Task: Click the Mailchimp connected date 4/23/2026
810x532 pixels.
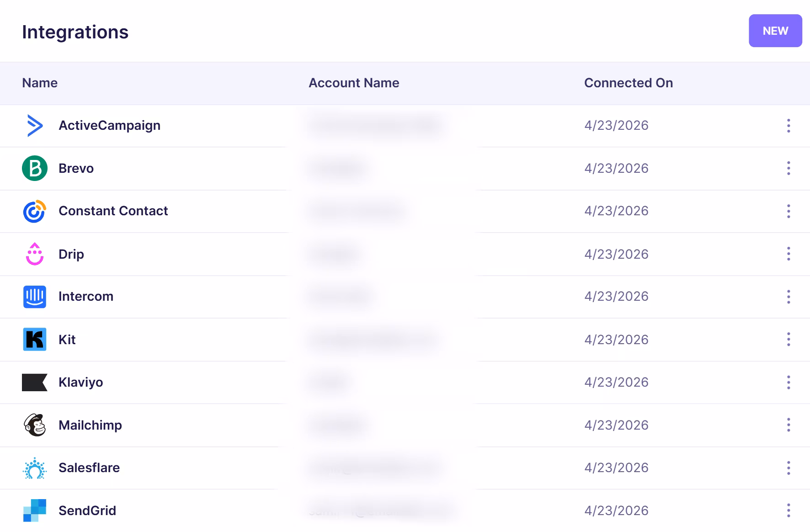Action: (616, 425)
